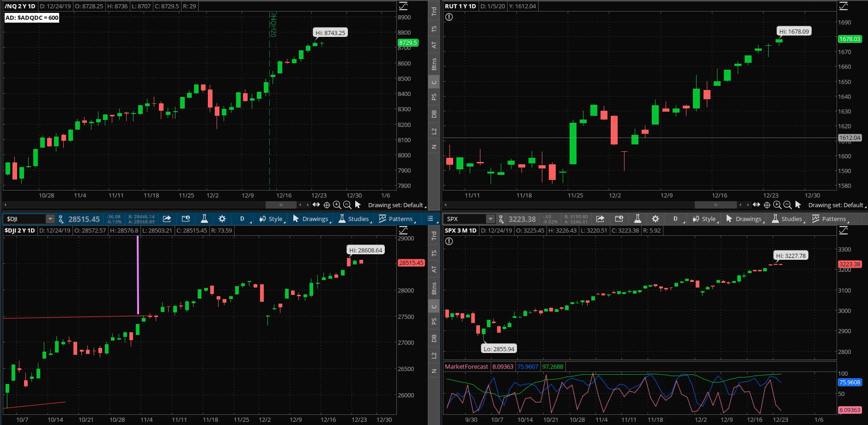Screen dimensions: 868x425
Task: Click the chart mode icon atop $DJI price axis
Action: (403, 230)
